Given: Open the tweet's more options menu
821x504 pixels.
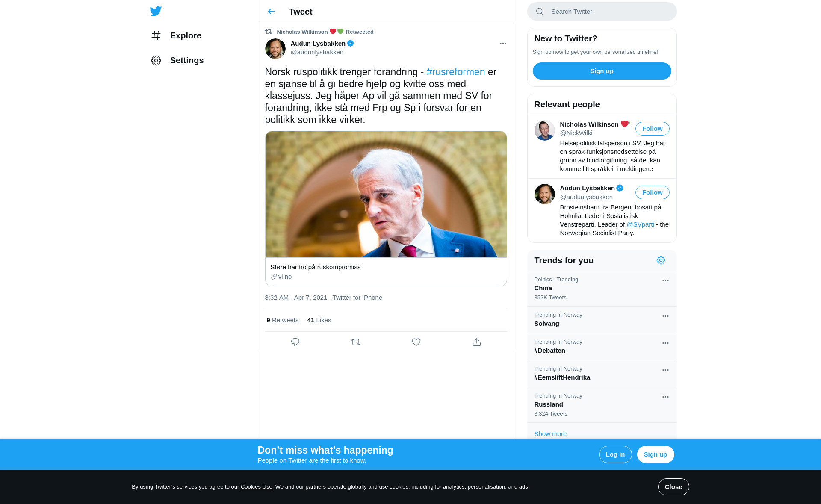Looking at the screenshot, I should tap(503, 43).
